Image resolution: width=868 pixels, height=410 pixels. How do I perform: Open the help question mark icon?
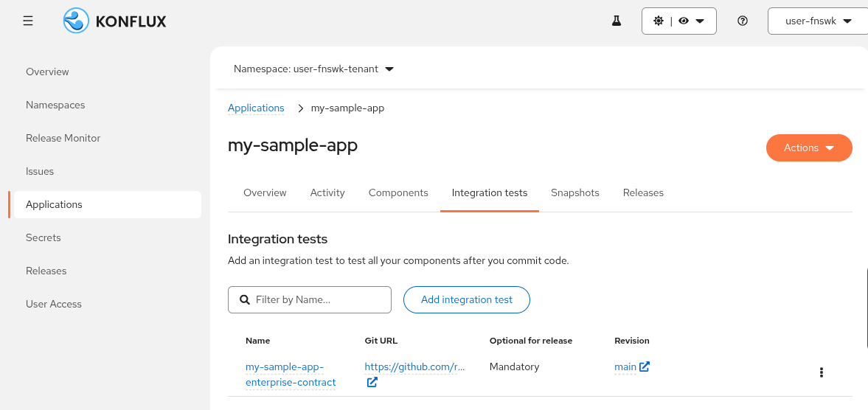click(x=743, y=21)
